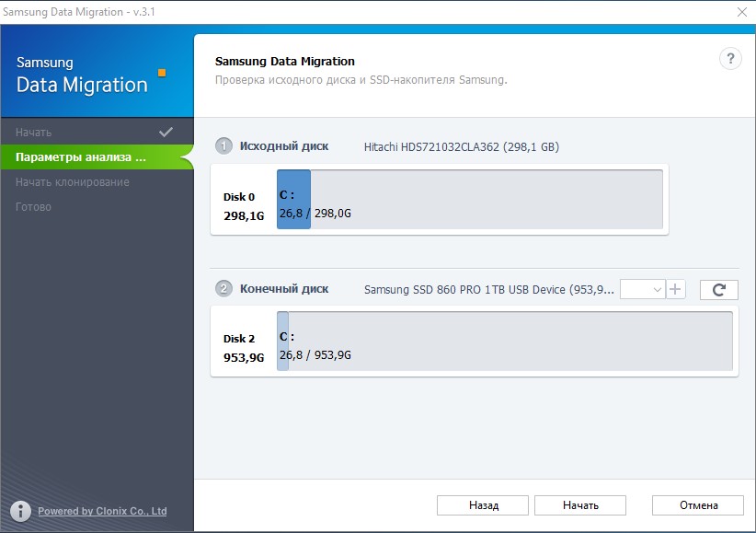Viewport: 756px width, 533px height.
Task: Open the help question mark icon
Action: pyautogui.click(x=730, y=59)
